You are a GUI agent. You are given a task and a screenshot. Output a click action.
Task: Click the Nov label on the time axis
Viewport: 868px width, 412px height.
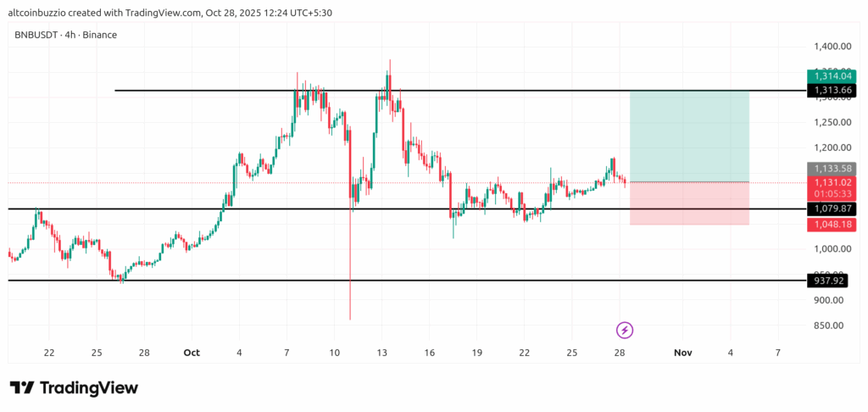pyautogui.click(x=682, y=352)
